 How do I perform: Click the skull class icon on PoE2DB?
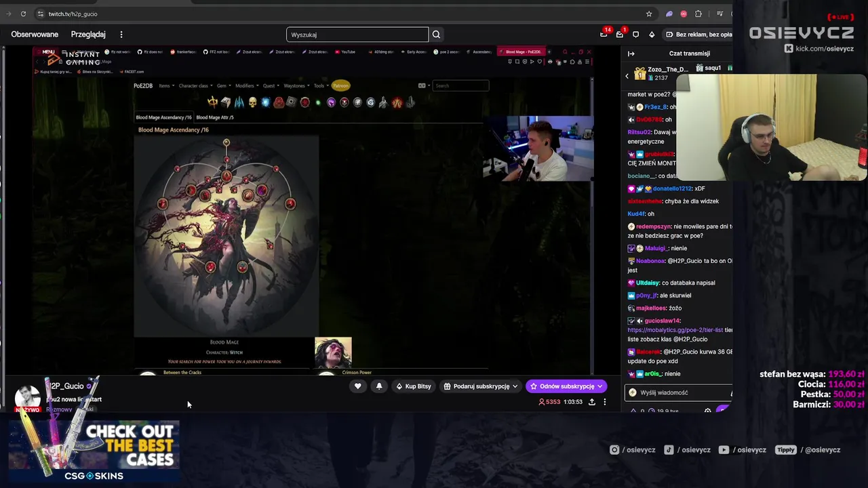click(252, 102)
